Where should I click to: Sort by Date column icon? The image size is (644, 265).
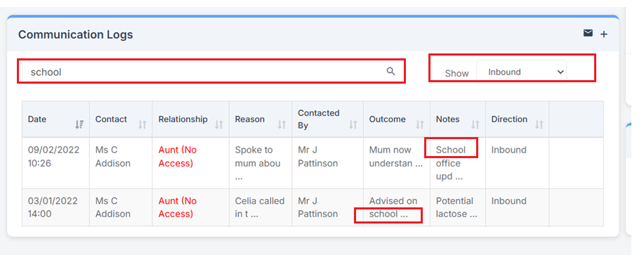tap(79, 124)
